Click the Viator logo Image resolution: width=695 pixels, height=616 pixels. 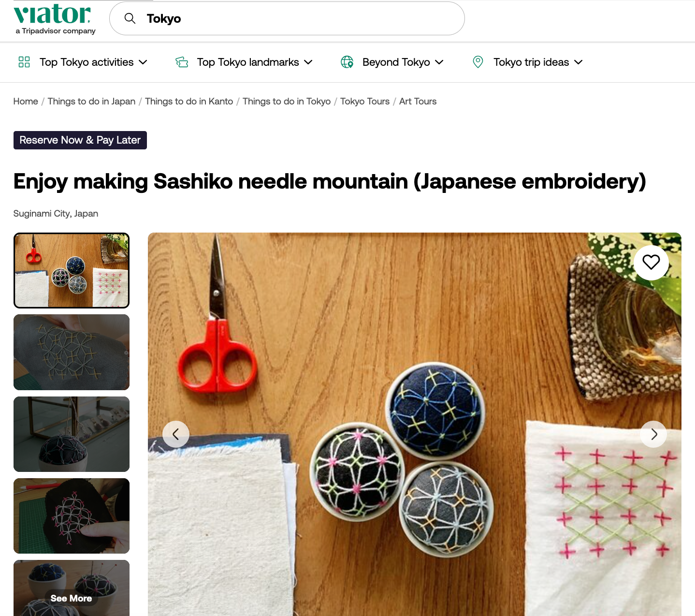click(54, 19)
